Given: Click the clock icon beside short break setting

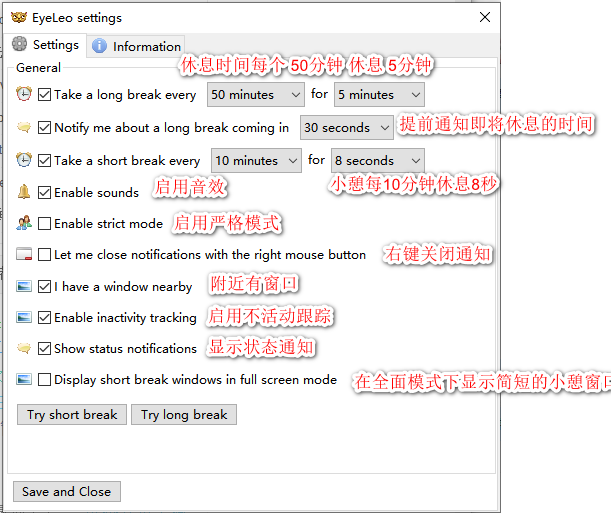Looking at the screenshot, I should 24,160.
